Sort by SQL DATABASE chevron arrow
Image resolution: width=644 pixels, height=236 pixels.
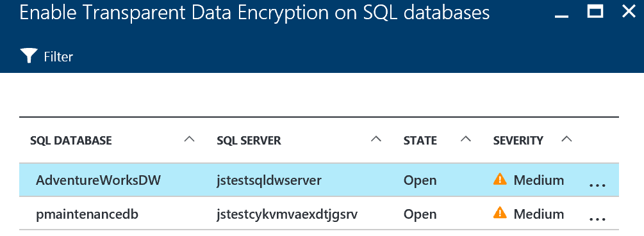(x=189, y=139)
